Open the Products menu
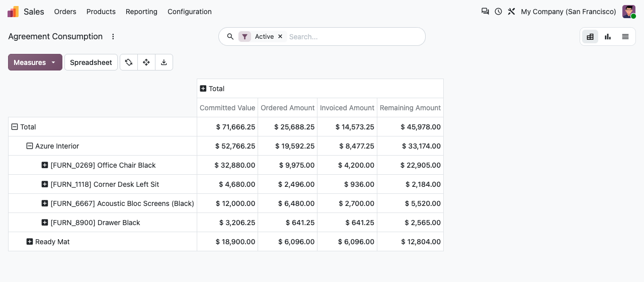Image resolution: width=644 pixels, height=282 pixels. click(x=101, y=12)
